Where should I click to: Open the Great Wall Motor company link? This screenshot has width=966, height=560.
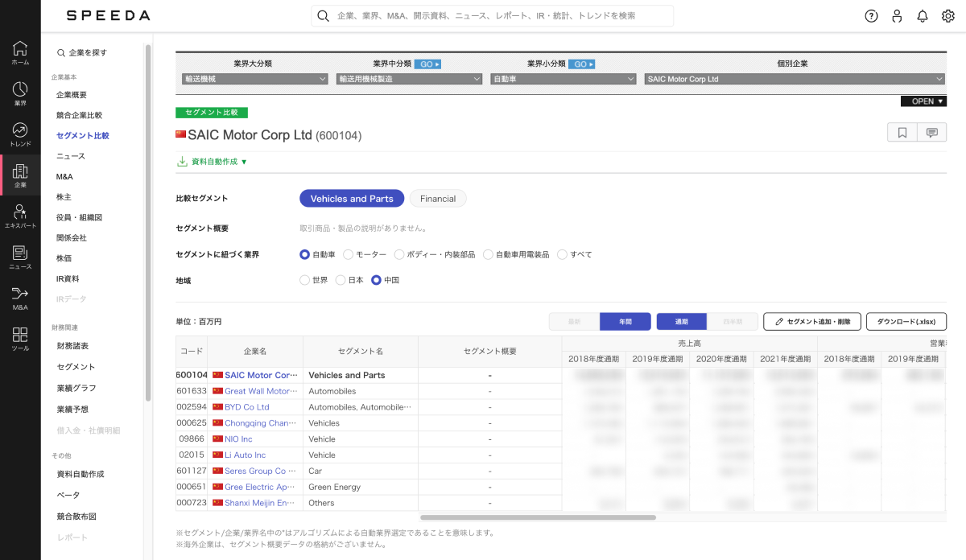tap(258, 391)
